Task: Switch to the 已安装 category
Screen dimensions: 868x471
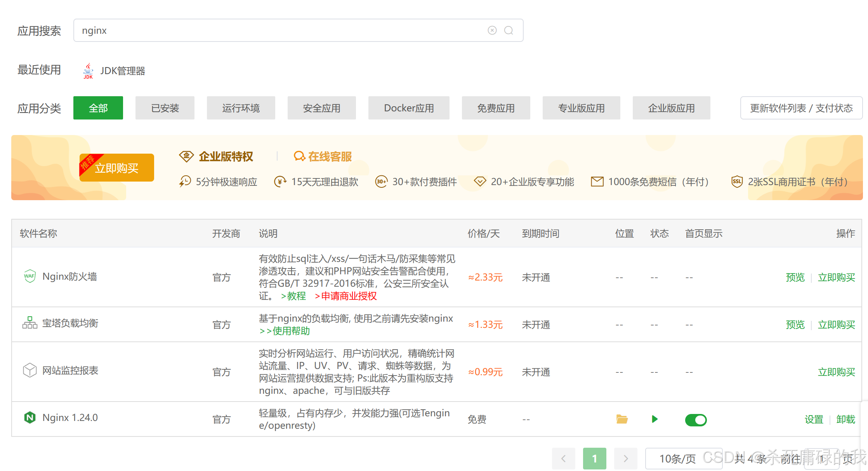Action: coord(165,108)
